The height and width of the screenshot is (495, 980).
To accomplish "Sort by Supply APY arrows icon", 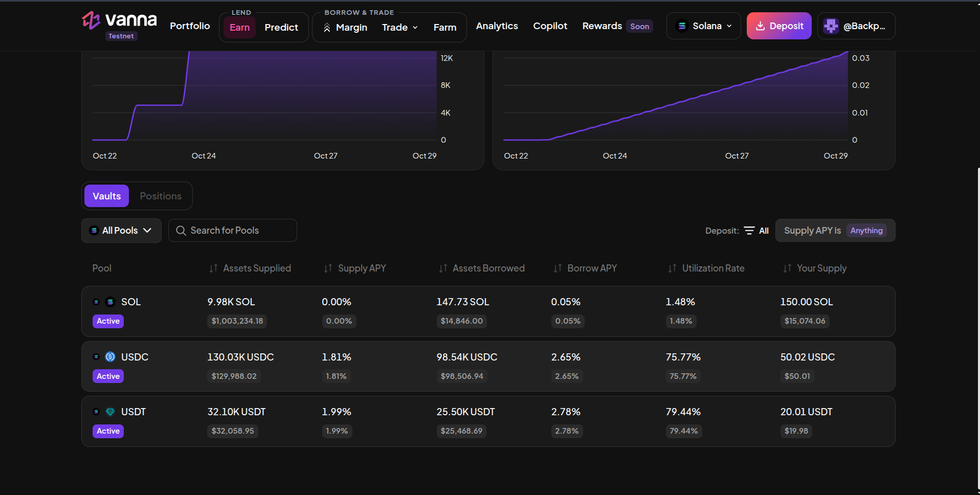I will [x=328, y=268].
